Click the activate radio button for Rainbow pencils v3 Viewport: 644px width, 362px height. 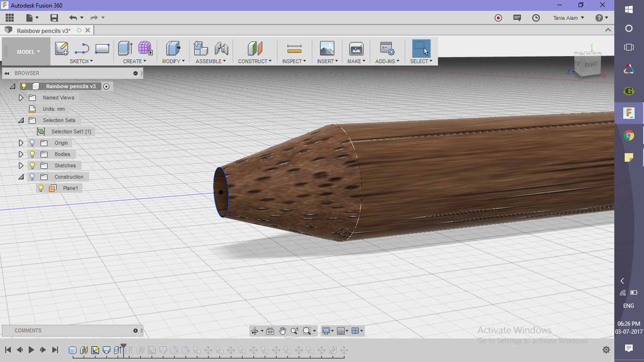[x=106, y=86]
